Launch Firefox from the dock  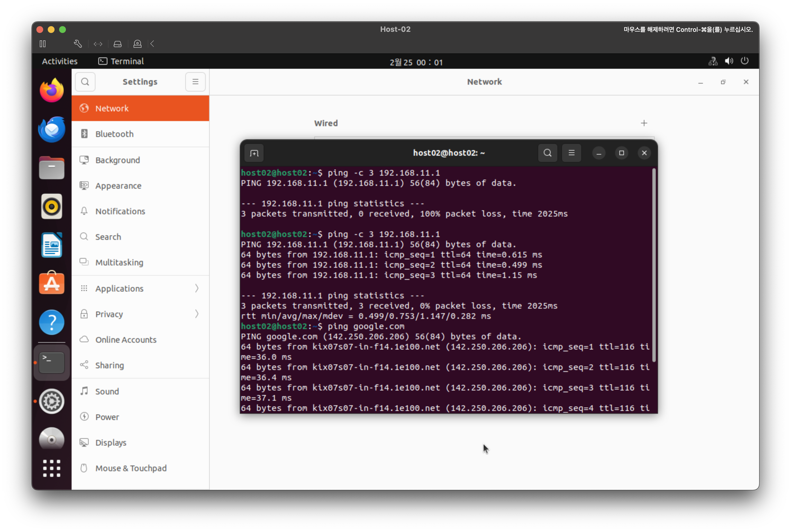pos(51,91)
